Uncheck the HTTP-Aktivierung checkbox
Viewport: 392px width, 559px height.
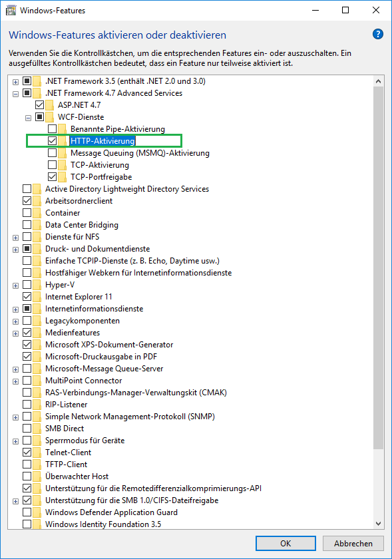[x=53, y=141]
